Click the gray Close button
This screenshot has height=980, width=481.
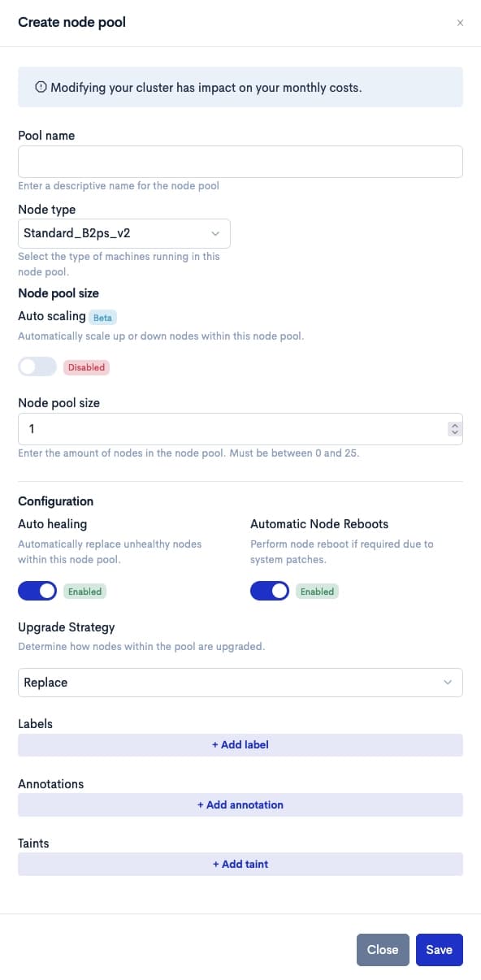point(383,949)
